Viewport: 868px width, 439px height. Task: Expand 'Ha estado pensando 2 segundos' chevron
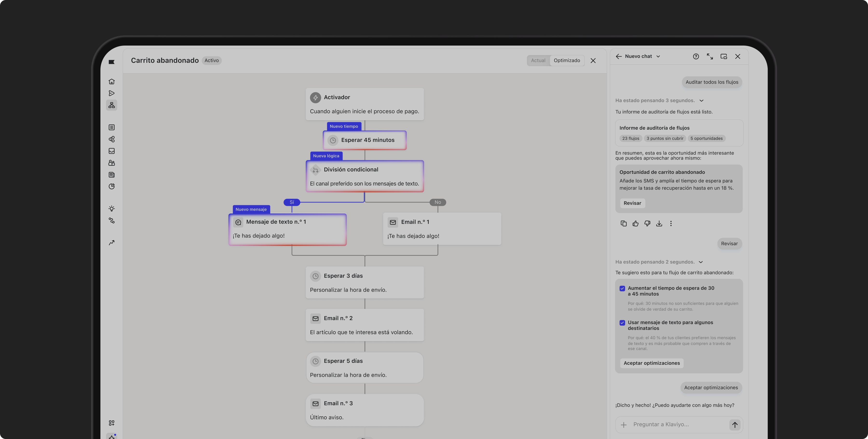coord(701,262)
